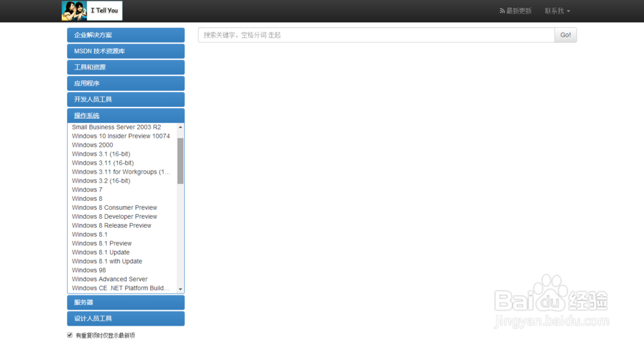Select Windows 8 Consumer Preview
The image size is (644, 343).
pos(115,208)
